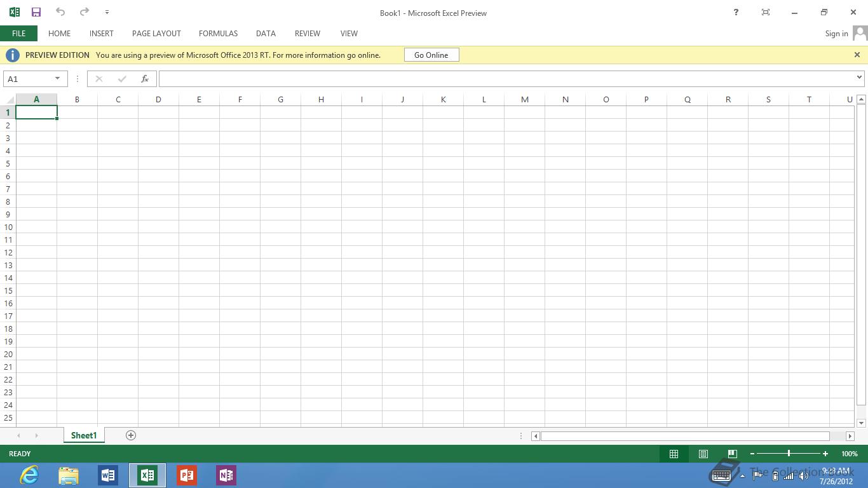Open the FORMULAS tab
The width and height of the screenshot is (868, 488).
[x=218, y=33]
